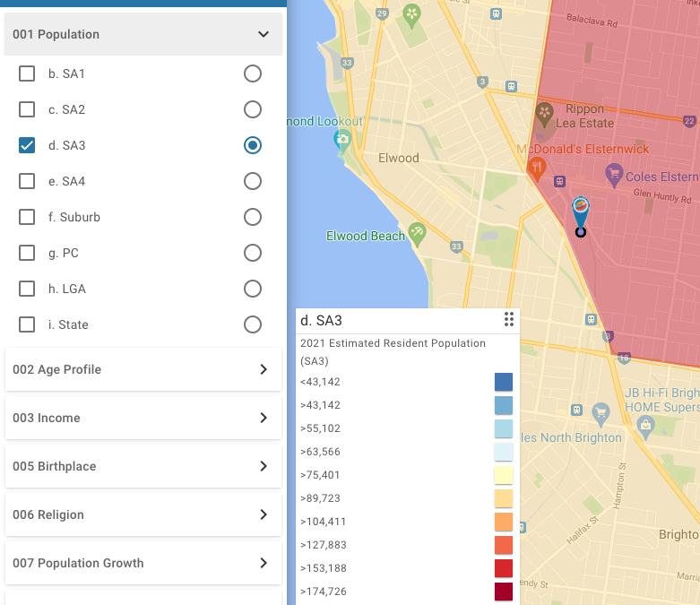Click the dark red >174,726 legend swatch
The width and height of the screenshot is (700, 605).
click(x=504, y=592)
